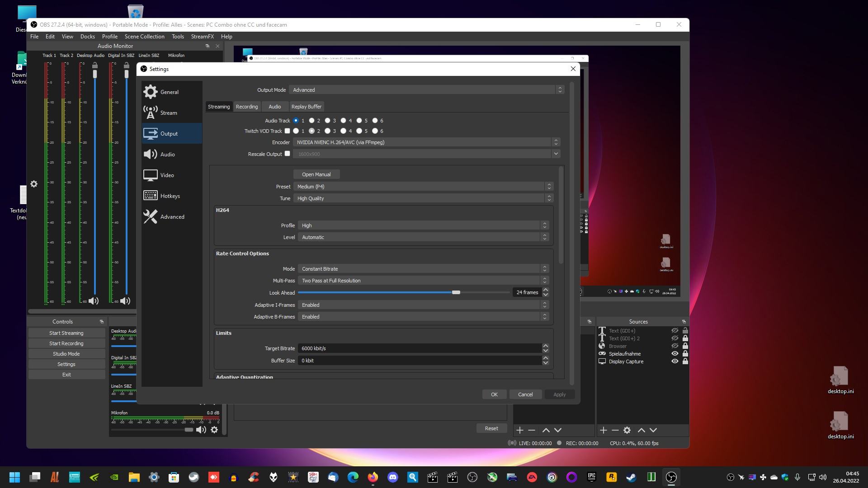Image resolution: width=868 pixels, height=488 pixels.
Task: Open the Rate Control Mode dropdown
Action: pos(423,269)
